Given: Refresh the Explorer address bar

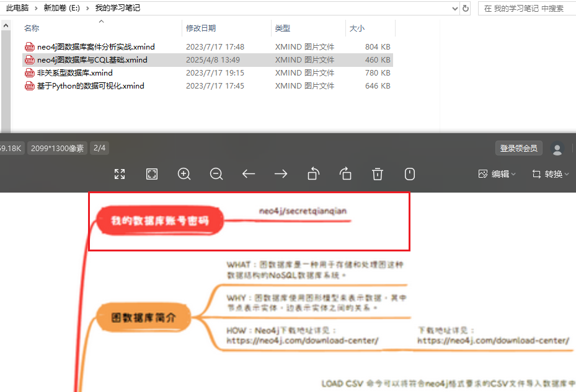Looking at the screenshot, I should click(466, 8).
